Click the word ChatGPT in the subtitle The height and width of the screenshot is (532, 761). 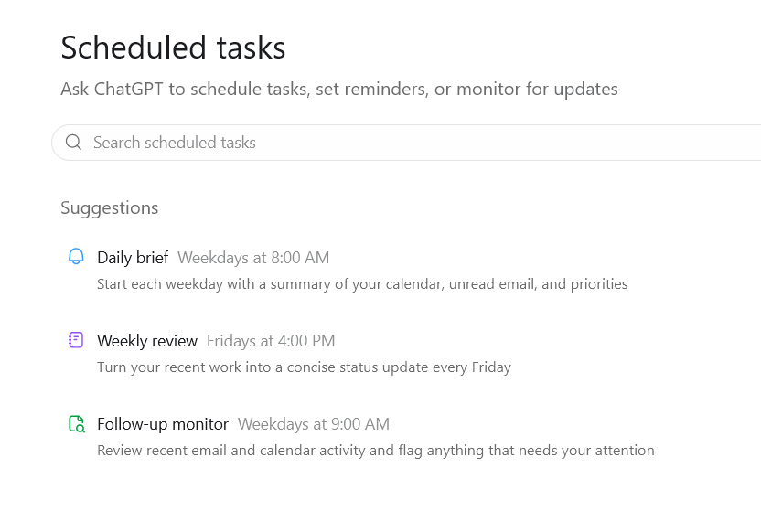(x=129, y=90)
